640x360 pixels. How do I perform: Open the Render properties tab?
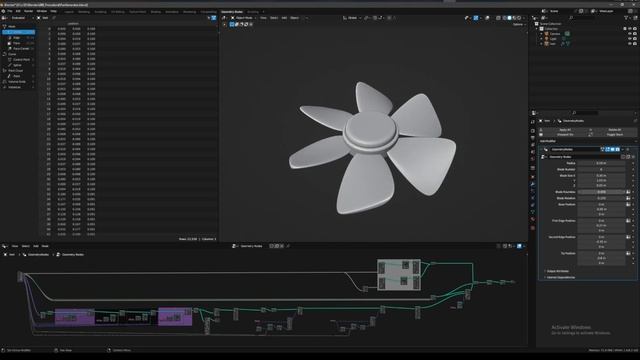tap(533, 131)
